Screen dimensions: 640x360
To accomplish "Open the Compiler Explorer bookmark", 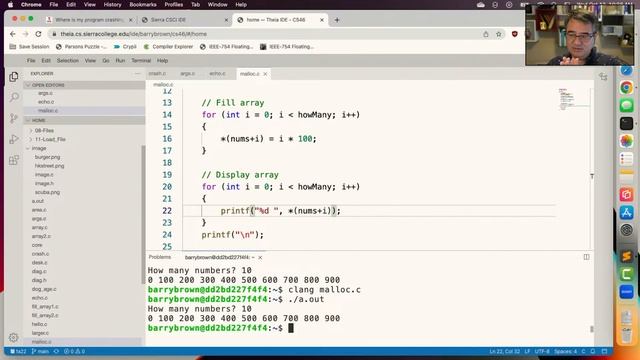I will (168, 47).
